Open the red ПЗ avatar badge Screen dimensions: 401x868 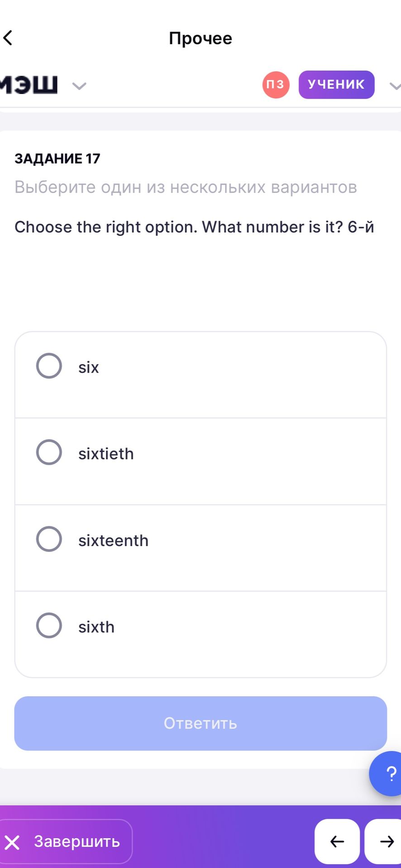point(276,85)
